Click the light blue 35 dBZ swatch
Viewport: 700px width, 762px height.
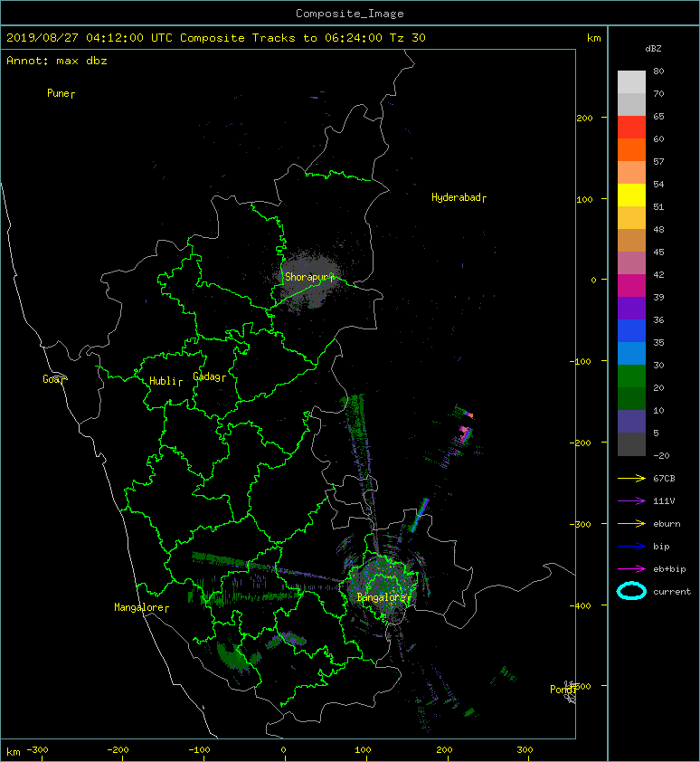[631, 354]
